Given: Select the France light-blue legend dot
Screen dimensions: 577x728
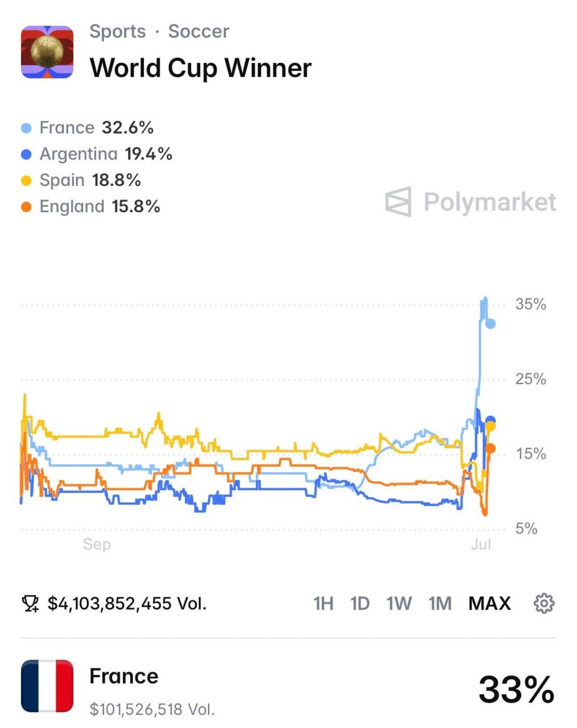Looking at the screenshot, I should [26, 128].
